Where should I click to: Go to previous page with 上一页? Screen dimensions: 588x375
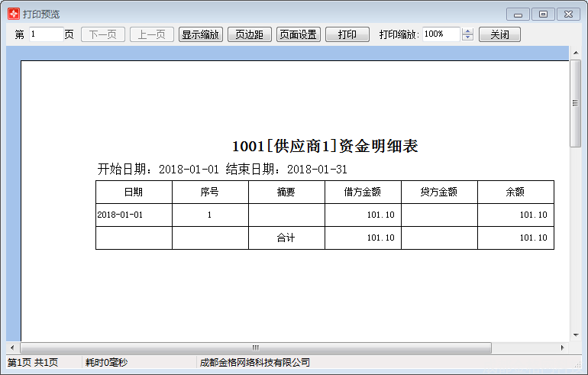click(x=152, y=34)
